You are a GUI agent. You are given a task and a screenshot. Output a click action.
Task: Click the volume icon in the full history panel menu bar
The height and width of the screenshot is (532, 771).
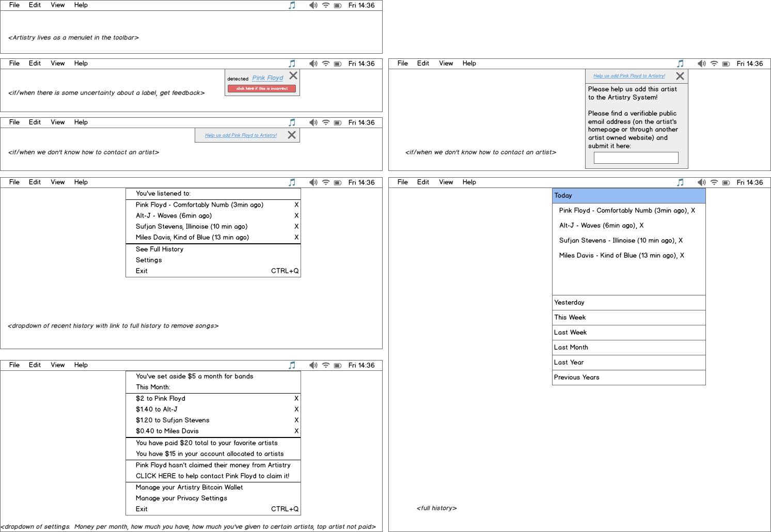click(x=702, y=182)
